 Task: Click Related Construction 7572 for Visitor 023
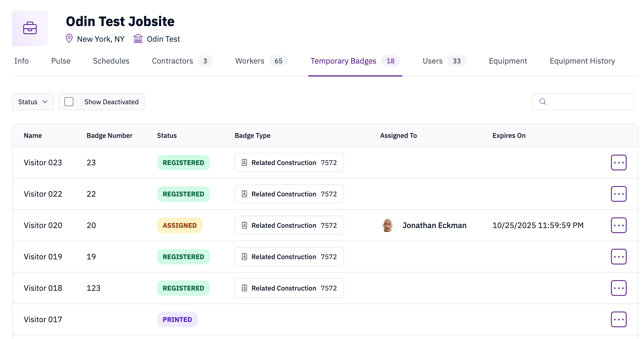point(289,162)
